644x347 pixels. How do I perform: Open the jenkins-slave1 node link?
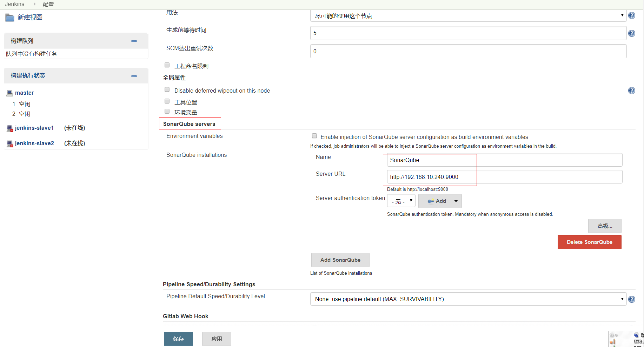tap(34, 128)
